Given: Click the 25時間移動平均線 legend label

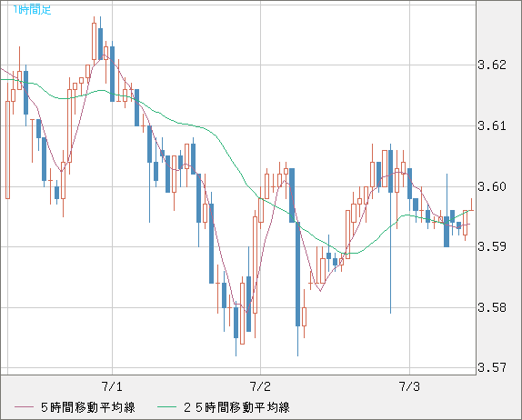Looking at the screenshot, I should pos(236,407).
